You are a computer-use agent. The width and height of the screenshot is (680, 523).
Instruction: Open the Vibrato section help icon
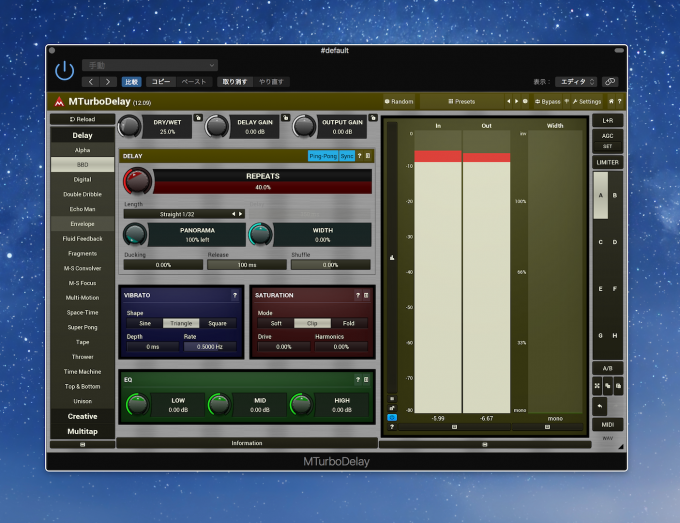235,295
